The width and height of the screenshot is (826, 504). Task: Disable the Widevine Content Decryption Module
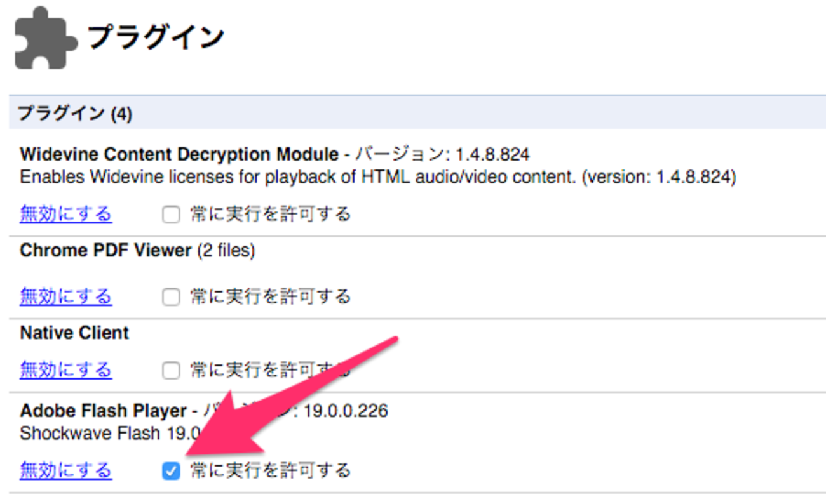pyautogui.click(x=65, y=214)
